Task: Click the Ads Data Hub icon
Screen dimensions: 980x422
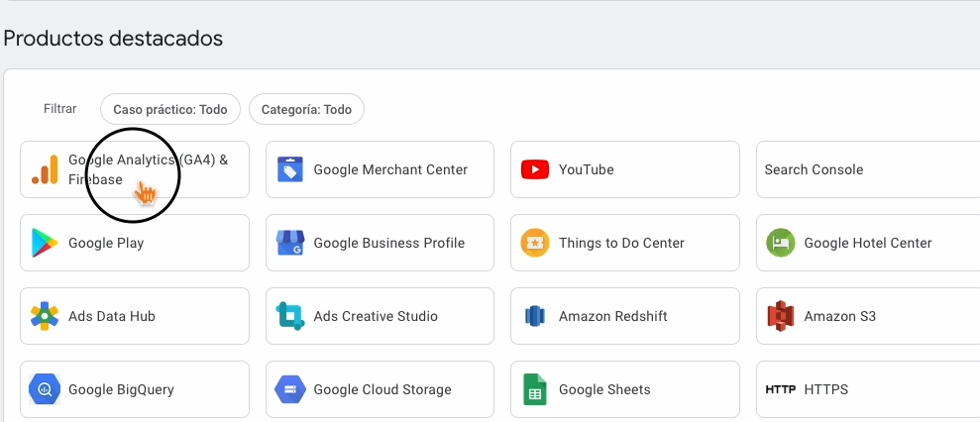Action: 45,317
